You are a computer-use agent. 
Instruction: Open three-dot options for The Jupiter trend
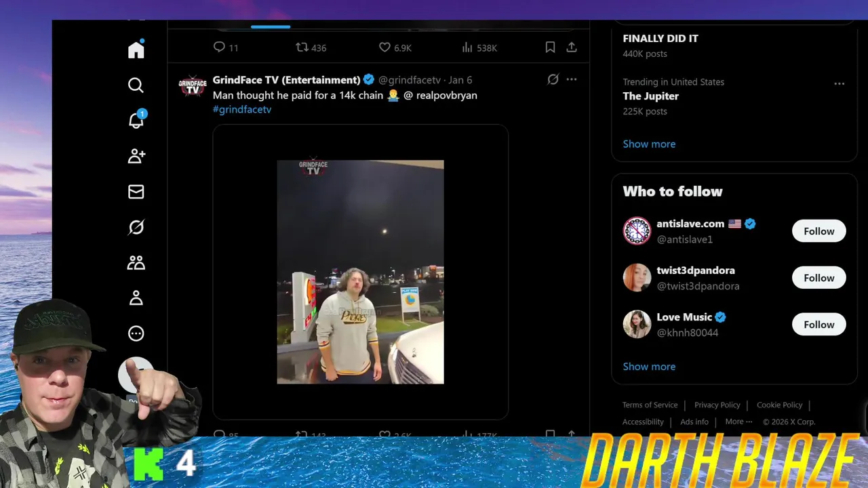pyautogui.click(x=839, y=83)
